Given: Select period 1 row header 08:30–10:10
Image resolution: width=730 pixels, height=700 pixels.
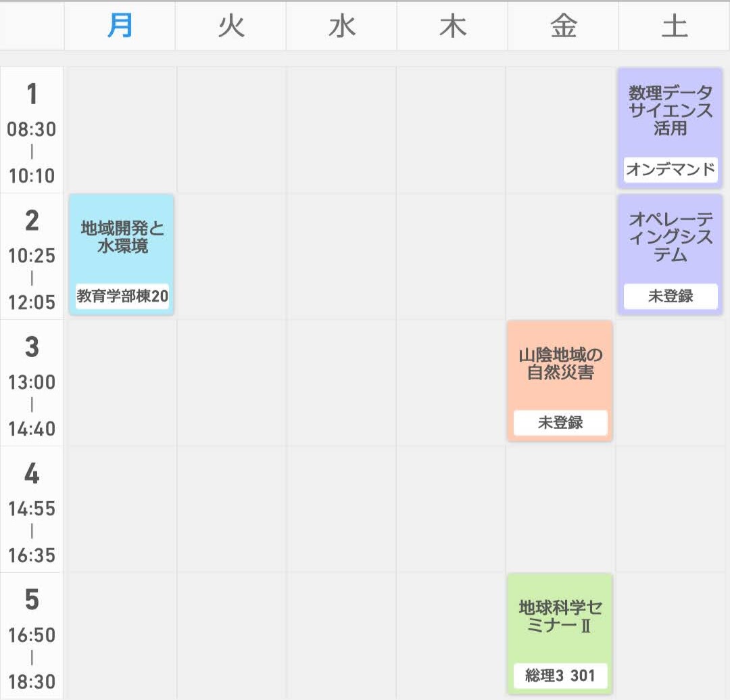Looking at the screenshot, I should coord(32,130).
